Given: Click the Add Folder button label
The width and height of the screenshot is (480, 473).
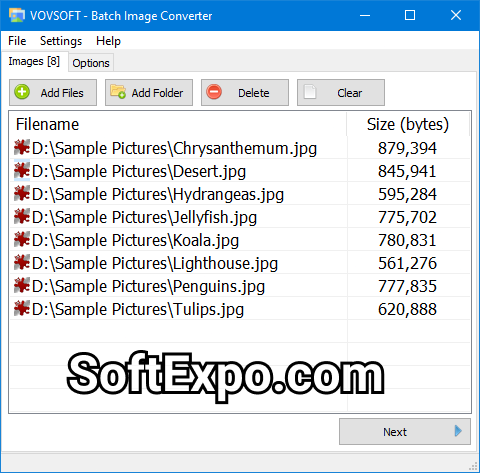Looking at the screenshot, I should [x=157, y=93].
